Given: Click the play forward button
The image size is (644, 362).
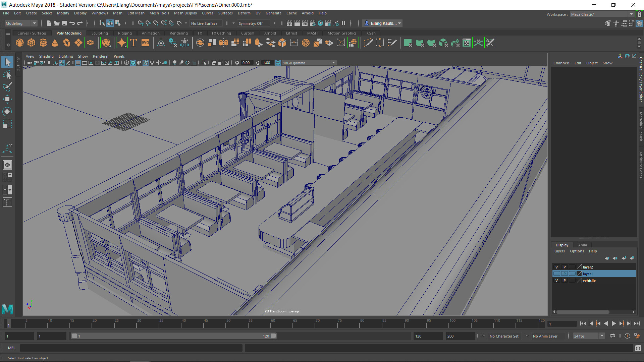Looking at the screenshot, I should pos(613,323).
